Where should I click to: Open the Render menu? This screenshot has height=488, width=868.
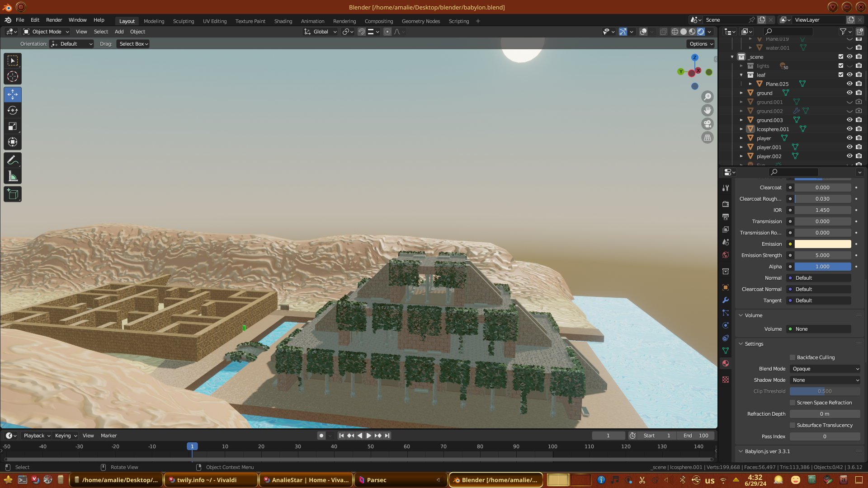tap(54, 20)
